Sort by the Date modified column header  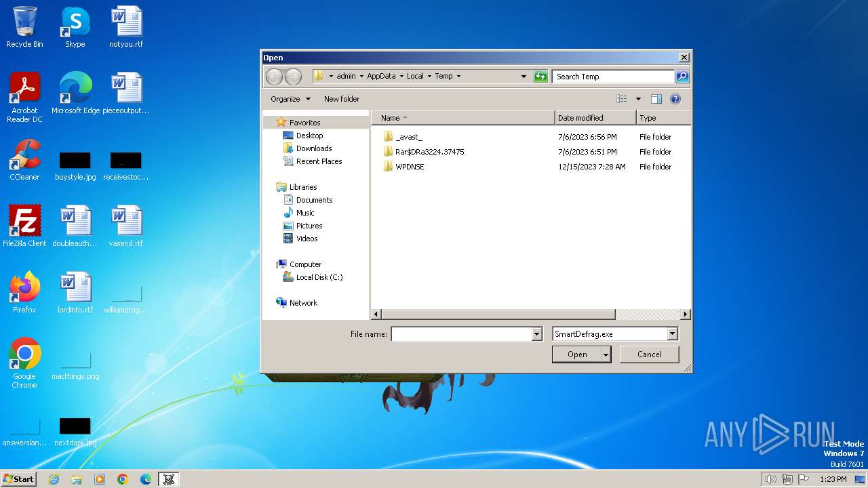(595, 118)
